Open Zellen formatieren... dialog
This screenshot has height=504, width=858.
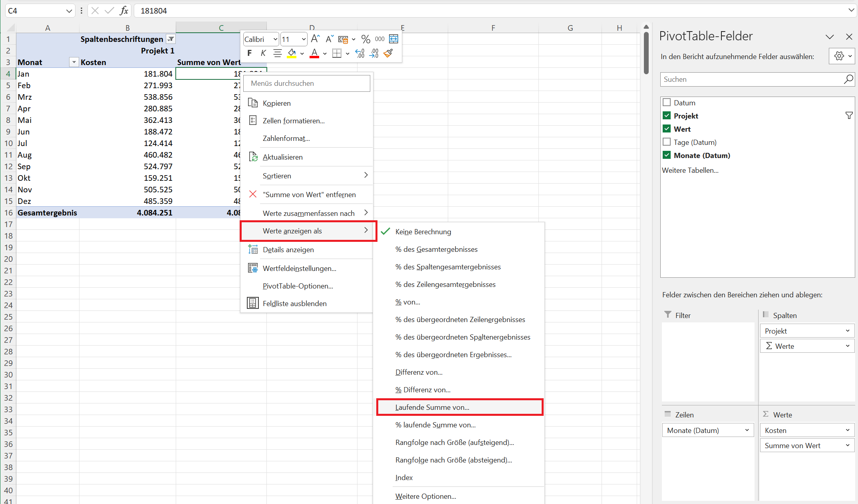click(x=307, y=121)
